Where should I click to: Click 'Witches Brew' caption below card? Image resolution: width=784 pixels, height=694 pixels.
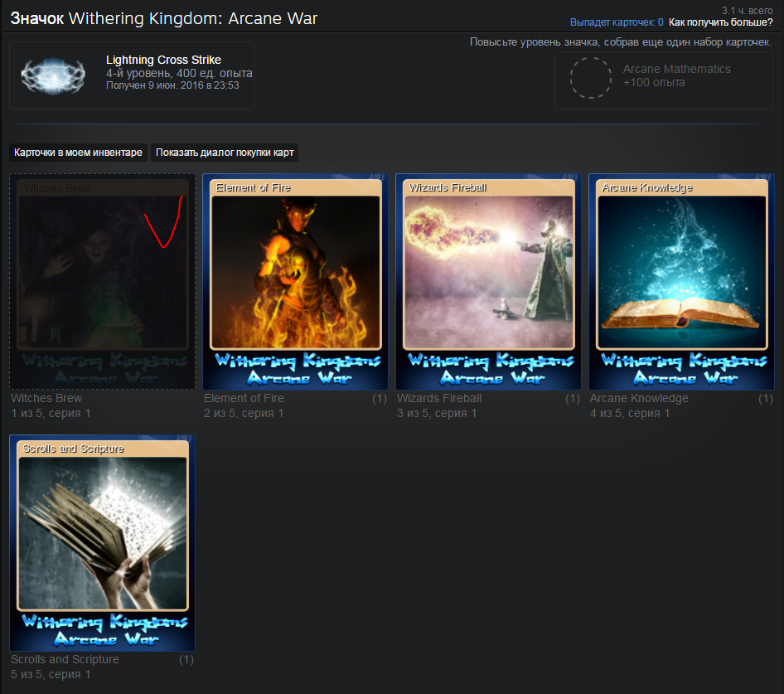(x=46, y=398)
